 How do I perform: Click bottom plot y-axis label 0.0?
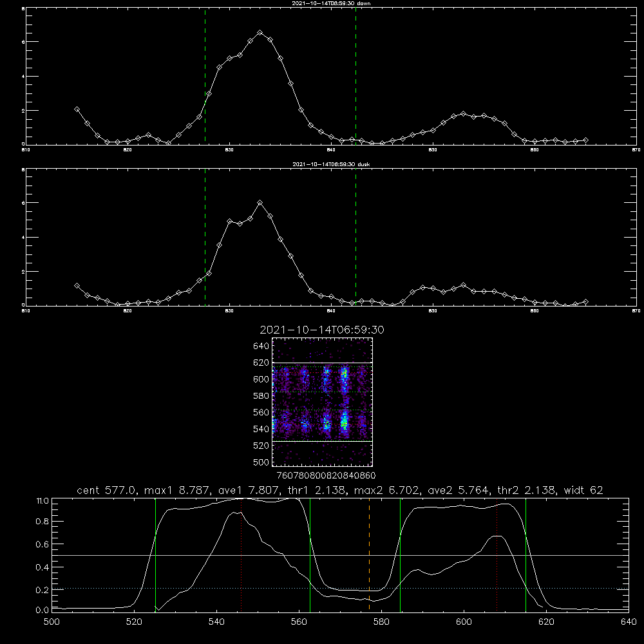tap(43, 611)
